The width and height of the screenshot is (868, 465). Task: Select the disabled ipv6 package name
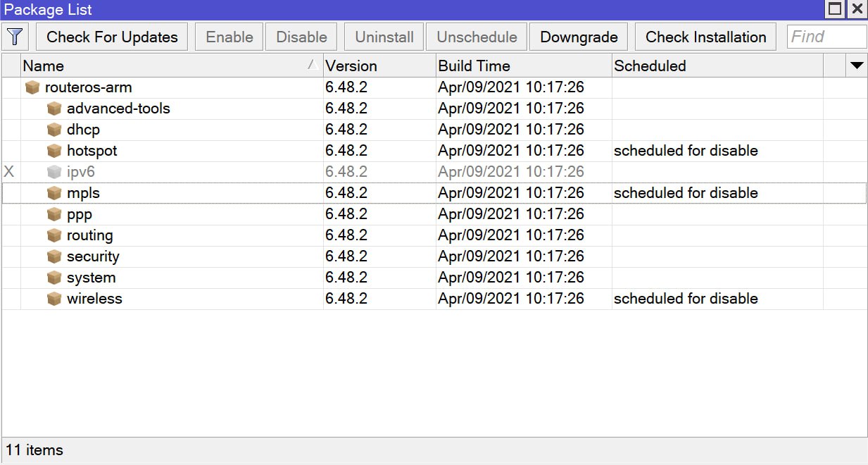tap(80, 172)
